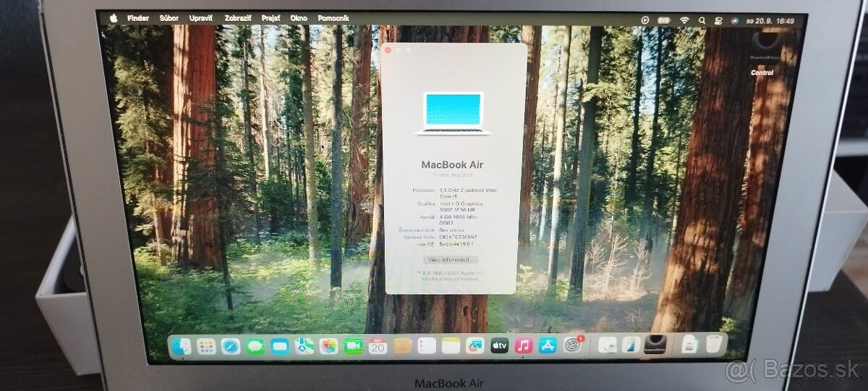Launch Safari from the Dock
Viewport: 868px width, 391px height.
pos(231,346)
